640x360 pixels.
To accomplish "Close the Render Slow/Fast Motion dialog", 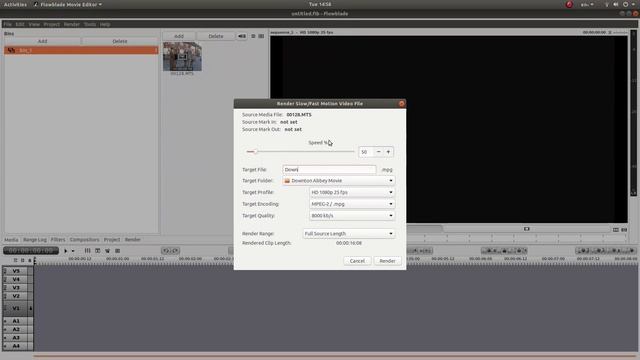I will click(x=401, y=104).
